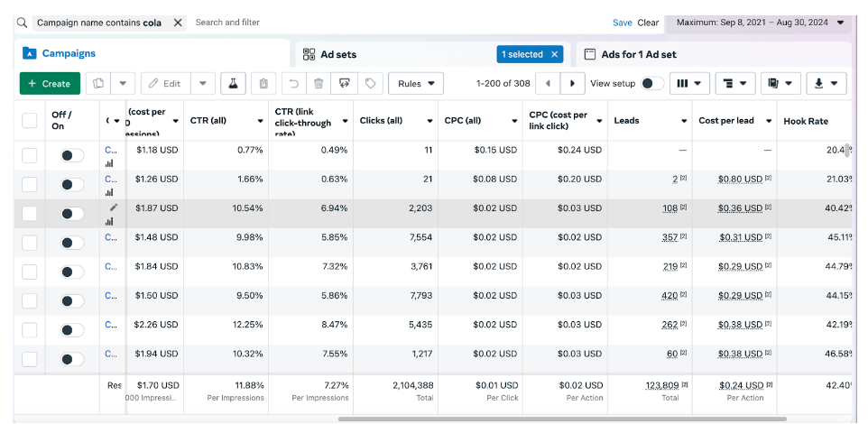
Task: Go to the next results page
Action: pyautogui.click(x=572, y=84)
